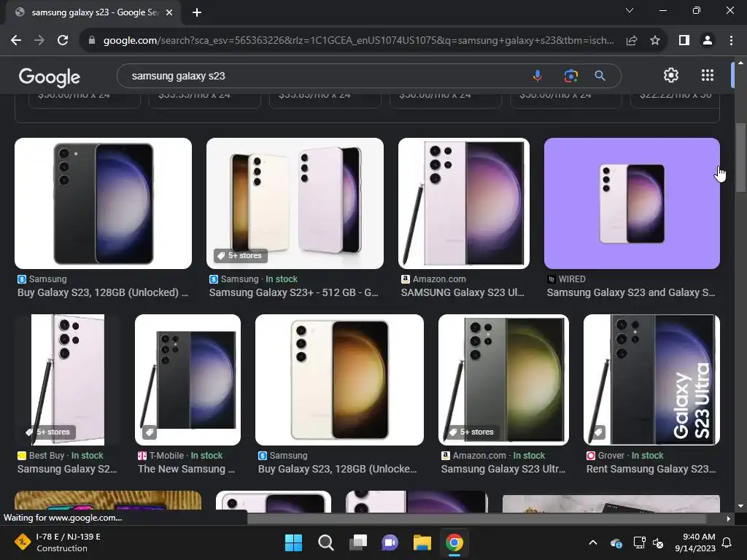Open the WIRED purple background image
This screenshot has width=747, height=560.
[632, 203]
